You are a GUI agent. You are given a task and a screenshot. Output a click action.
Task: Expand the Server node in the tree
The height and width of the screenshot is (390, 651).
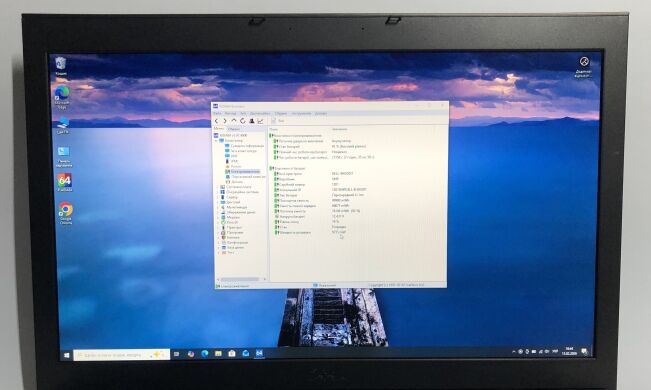click(x=218, y=197)
